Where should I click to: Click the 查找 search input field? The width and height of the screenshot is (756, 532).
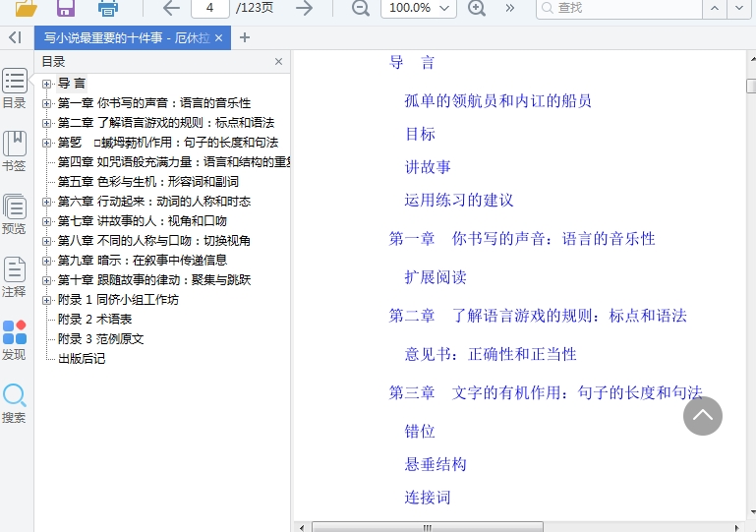point(619,8)
